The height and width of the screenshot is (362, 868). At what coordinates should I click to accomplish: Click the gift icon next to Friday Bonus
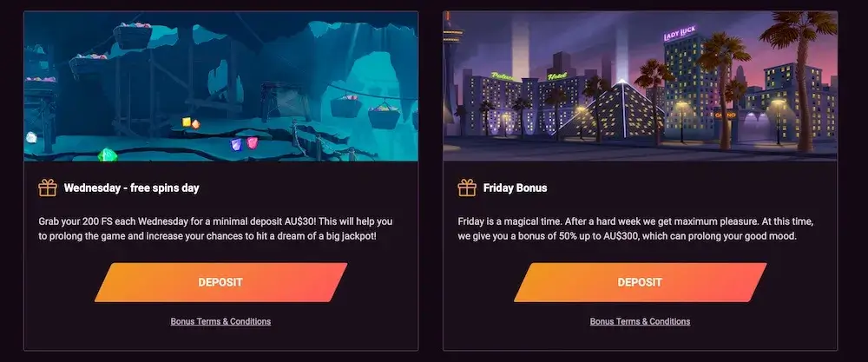(x=467, y=188)
